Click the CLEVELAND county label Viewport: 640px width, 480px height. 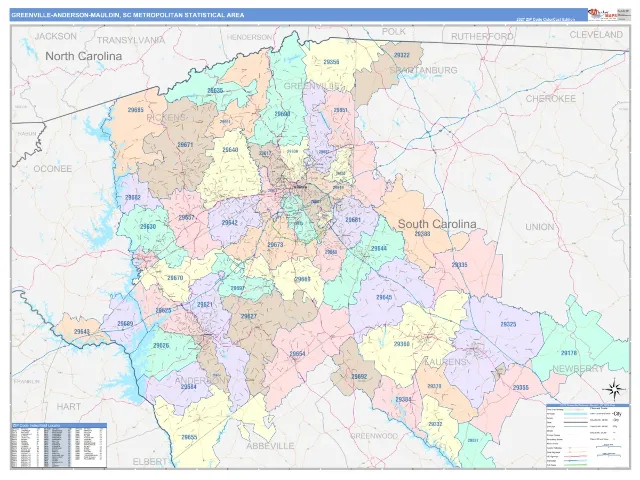click(x=596, y=35)
